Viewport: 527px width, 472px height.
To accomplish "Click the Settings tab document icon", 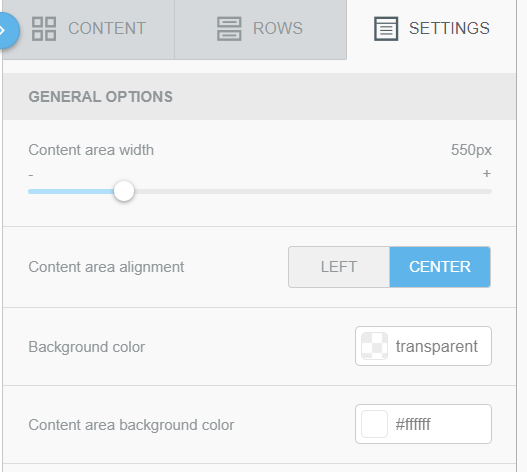I will [386, 29].
